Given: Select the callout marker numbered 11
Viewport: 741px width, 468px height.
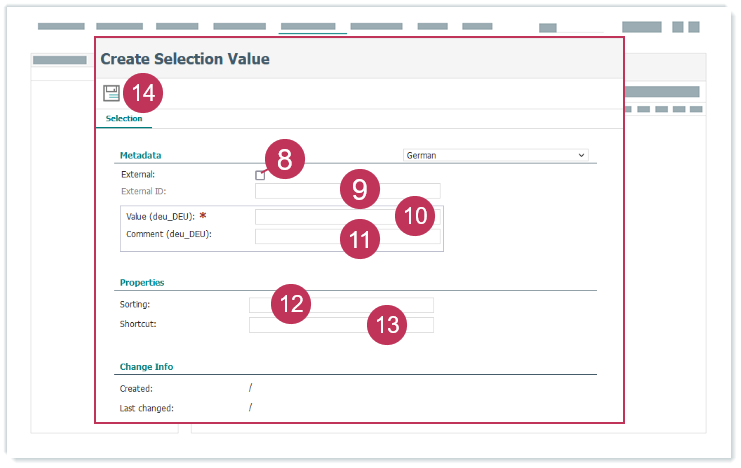Looking at the screenshot, I should [360, 240].
